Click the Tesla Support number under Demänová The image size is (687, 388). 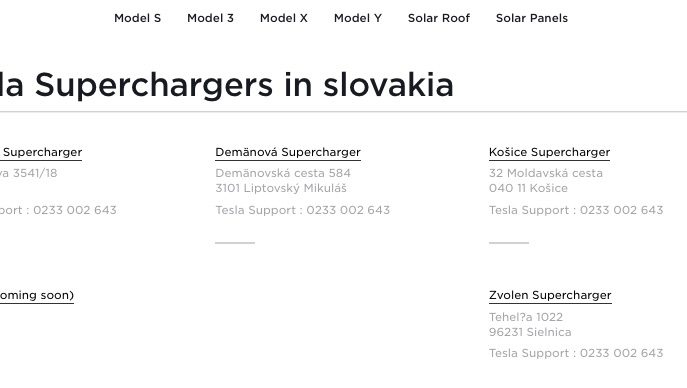[348, 210]
